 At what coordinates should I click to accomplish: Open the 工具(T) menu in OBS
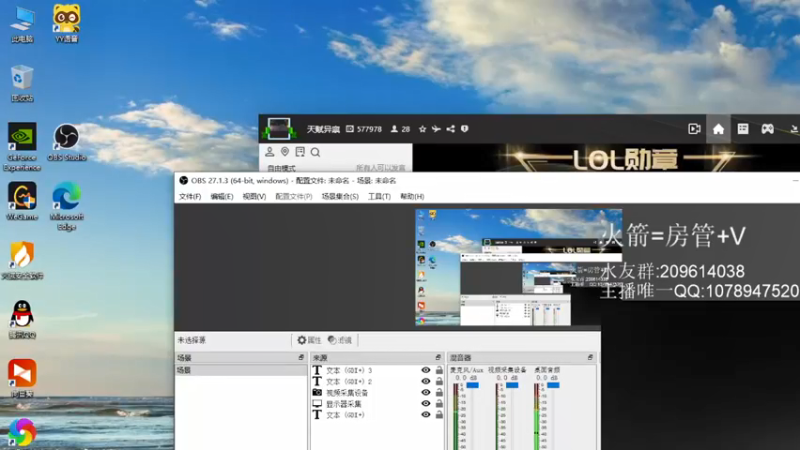(379, 196)
